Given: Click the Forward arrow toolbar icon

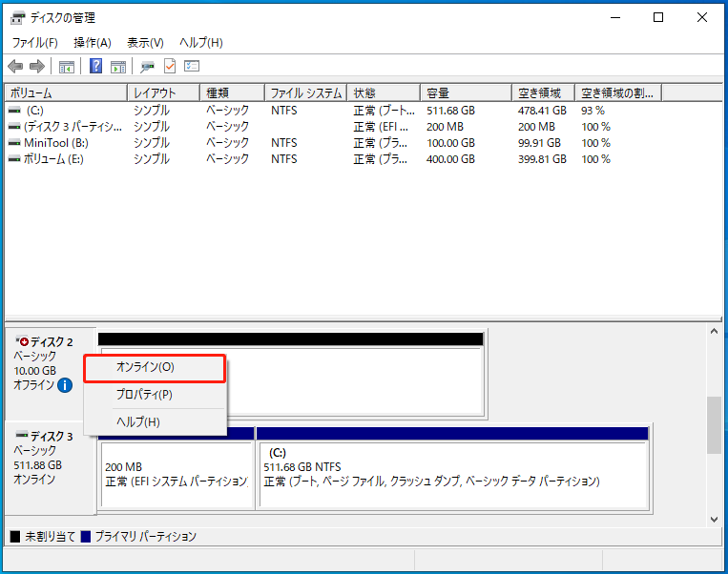Looking at the screenshot, I should [x=36, y=67].
